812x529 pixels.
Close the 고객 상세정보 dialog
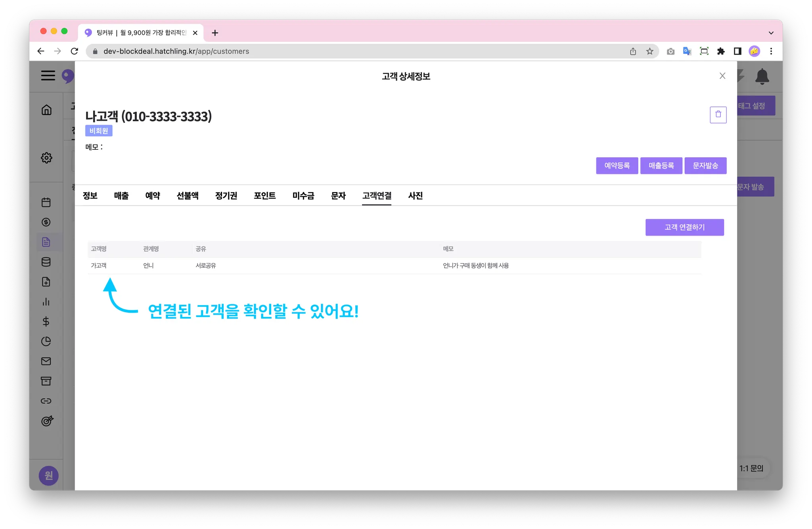click(722, 76)
